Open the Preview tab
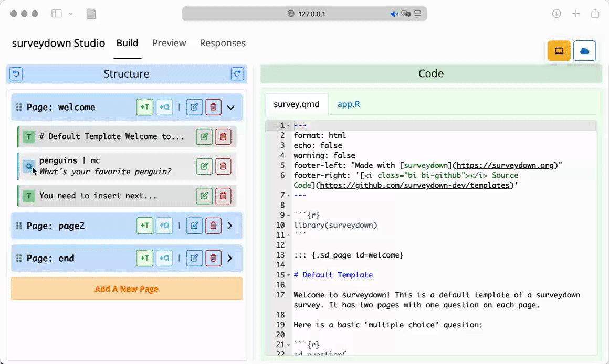Screen dimensions: 609x364 (169, 43)
